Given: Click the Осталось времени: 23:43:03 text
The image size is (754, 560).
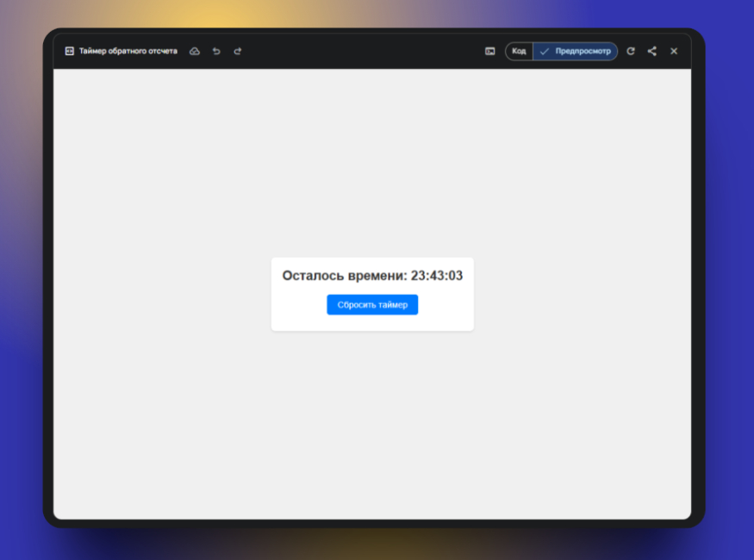Looking at the screenshot, I should point(372,276).
